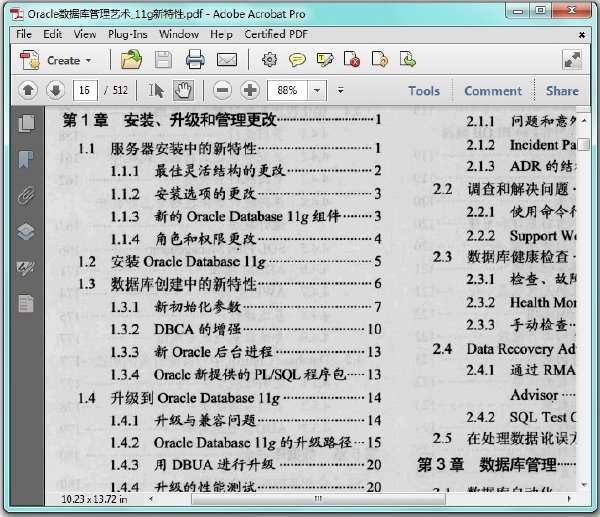Click the entry 1.3.2 DBCA 的增强
The width and height of the screenshot is (600, 517).
tap(246, 329)
